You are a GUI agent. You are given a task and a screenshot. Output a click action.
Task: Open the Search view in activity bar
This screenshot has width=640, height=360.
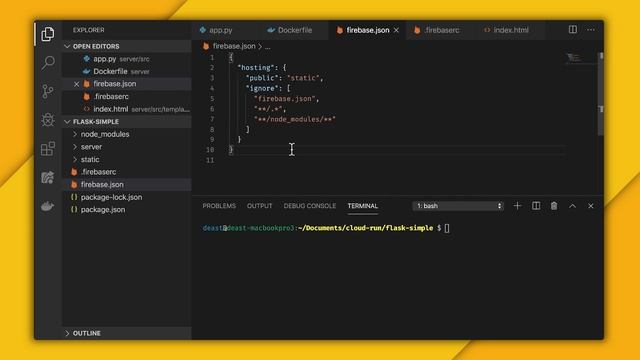pyautogui.click(x=48, y=62)
